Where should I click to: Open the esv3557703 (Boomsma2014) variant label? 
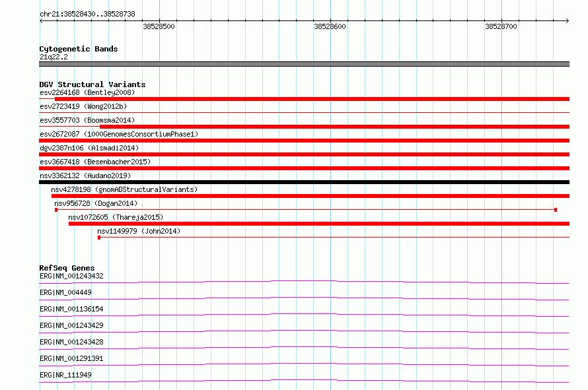tap(87, 120)
